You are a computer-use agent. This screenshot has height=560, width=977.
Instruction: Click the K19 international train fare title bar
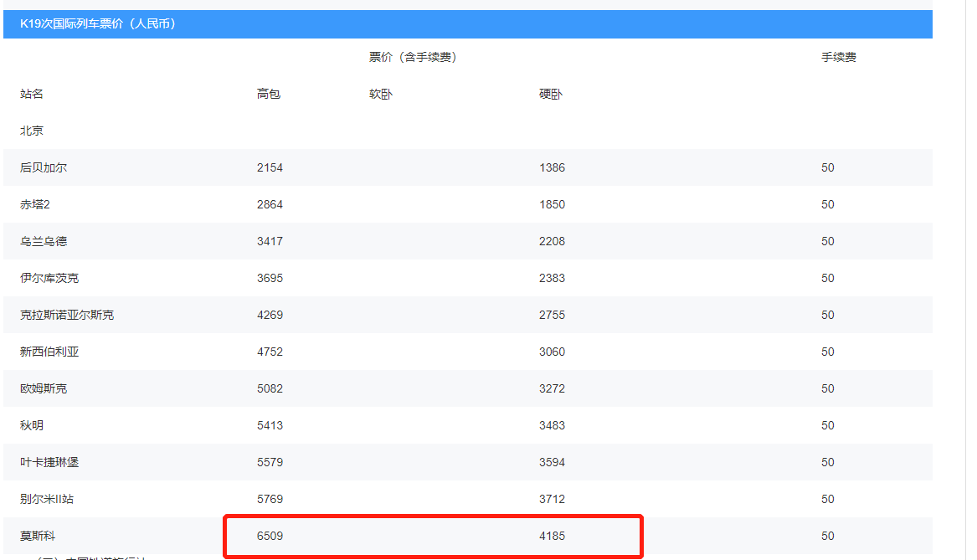tap(98, 24)
